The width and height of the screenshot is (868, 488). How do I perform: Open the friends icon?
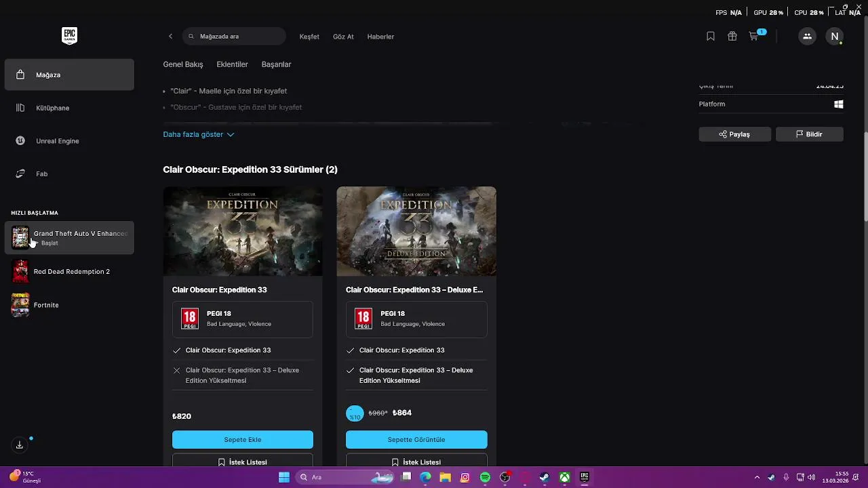point(807,37)
